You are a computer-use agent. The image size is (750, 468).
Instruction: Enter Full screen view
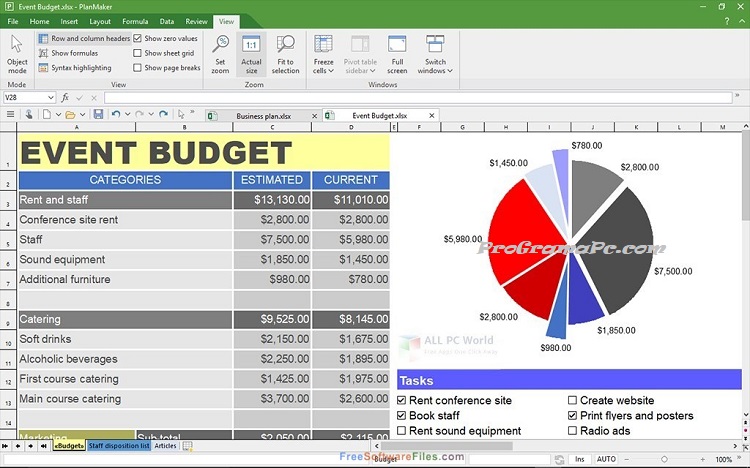coord(397,51)
